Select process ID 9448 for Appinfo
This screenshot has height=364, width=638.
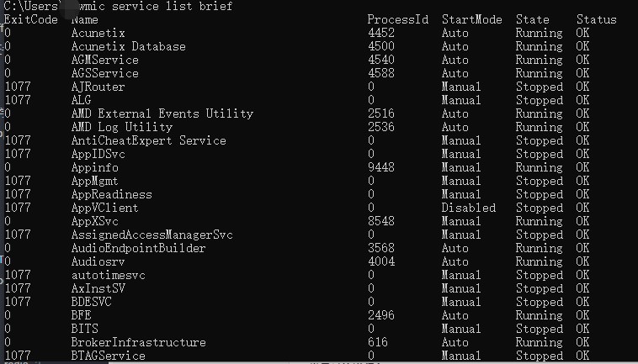tap(380, 167)
